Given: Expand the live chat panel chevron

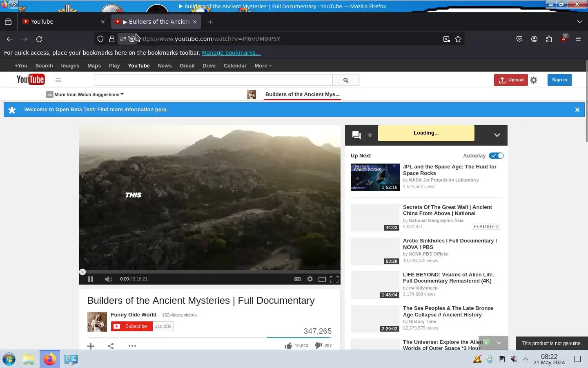Looking at the screenshot, I should (x=497, y=135).
